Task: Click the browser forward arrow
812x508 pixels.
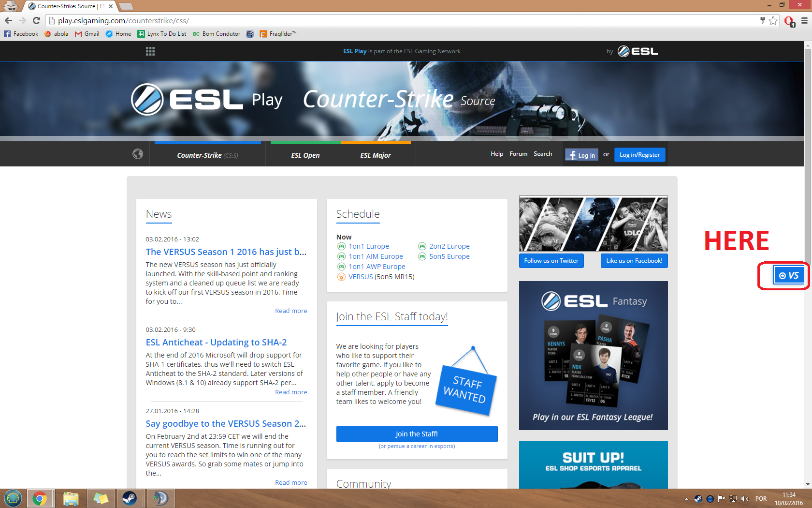Action: 22,20
